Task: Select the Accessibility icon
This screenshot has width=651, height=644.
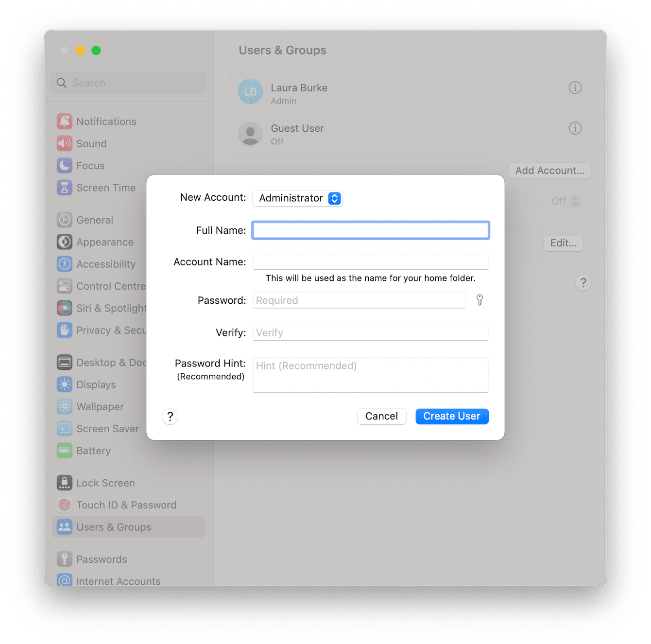Action: tap(65, 264)
